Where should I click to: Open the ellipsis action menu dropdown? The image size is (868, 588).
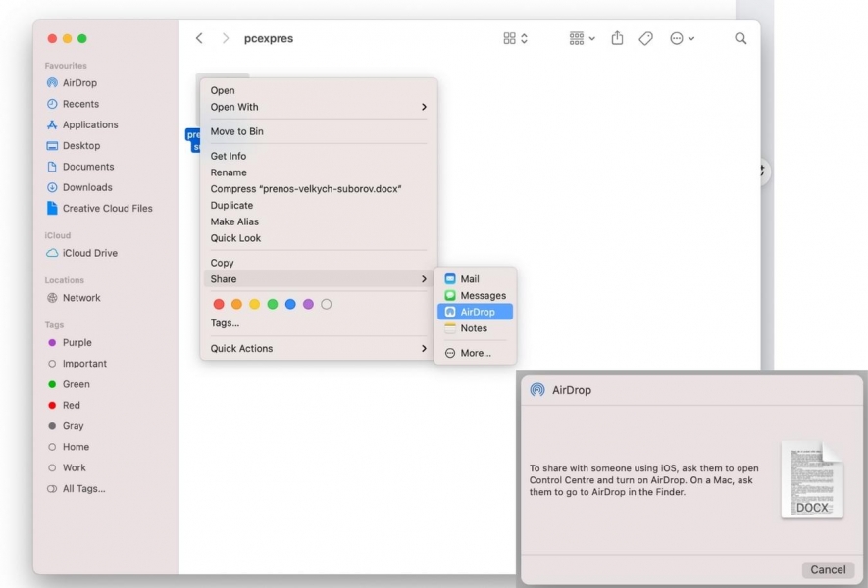pyautogui.click(x=682, y=38)
